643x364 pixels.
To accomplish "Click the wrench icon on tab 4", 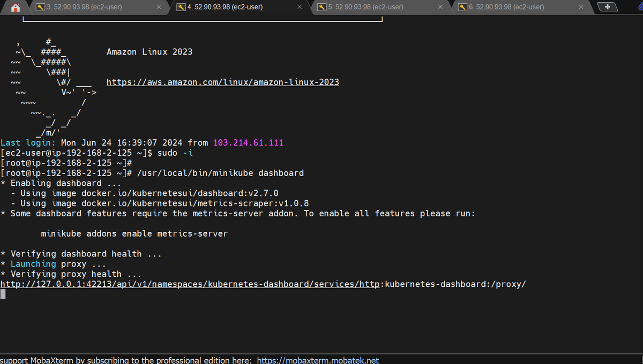I will coord(181,7).
